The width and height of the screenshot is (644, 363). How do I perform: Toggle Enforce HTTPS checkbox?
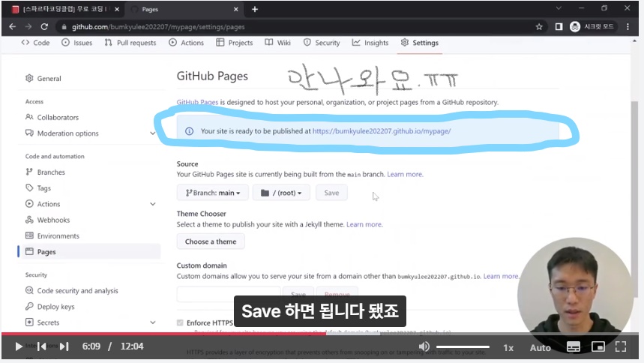[180, 323]
